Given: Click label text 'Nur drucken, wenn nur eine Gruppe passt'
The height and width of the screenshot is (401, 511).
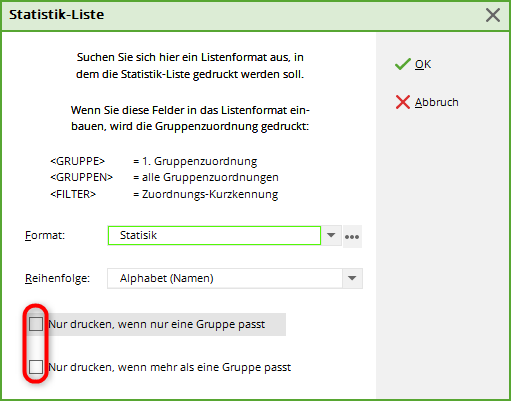Looking at the screenshot, I should pos(157,324).
